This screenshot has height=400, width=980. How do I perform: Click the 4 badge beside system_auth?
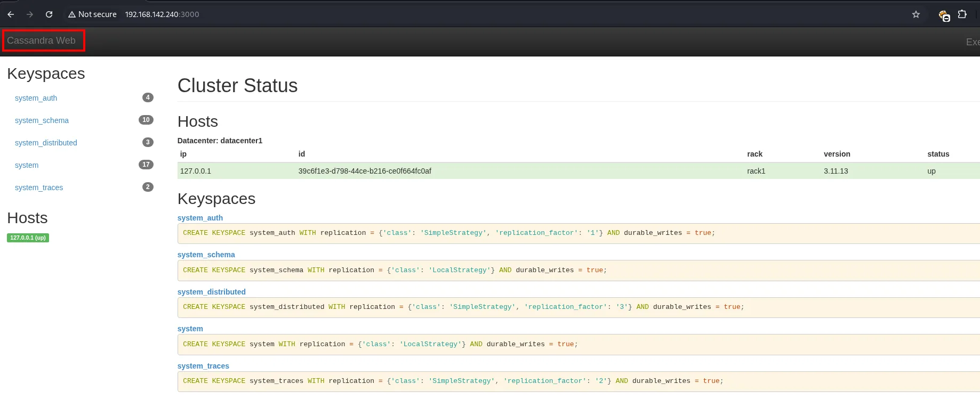(148, 97)
